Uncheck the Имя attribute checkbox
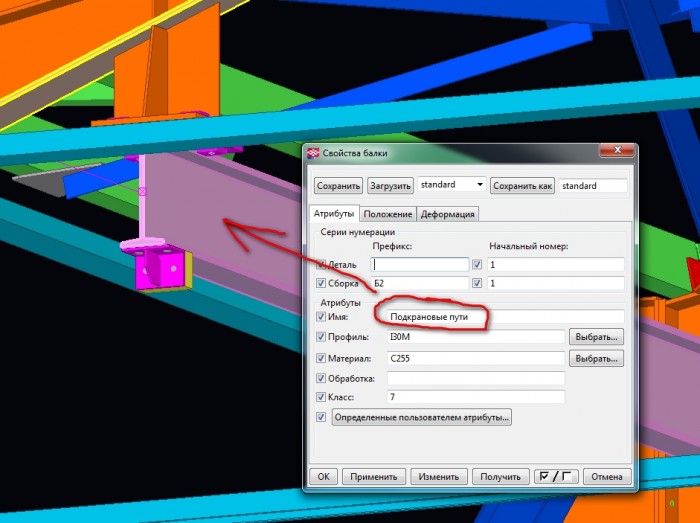 click(321, 316)
